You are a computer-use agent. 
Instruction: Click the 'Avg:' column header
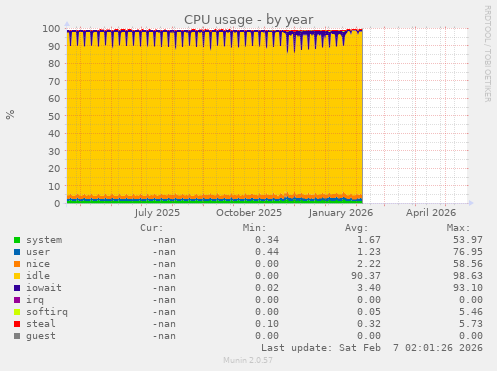pyautogui.click(x=356, y=228)
